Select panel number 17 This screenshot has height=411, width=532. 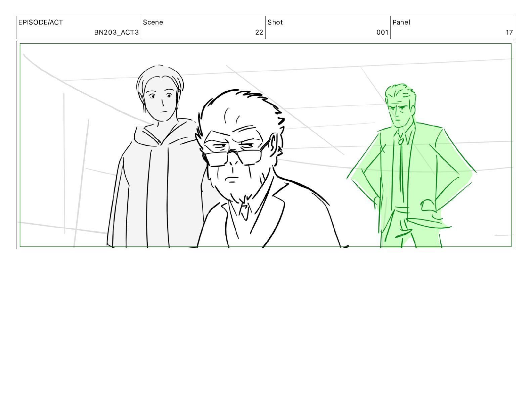509,33
